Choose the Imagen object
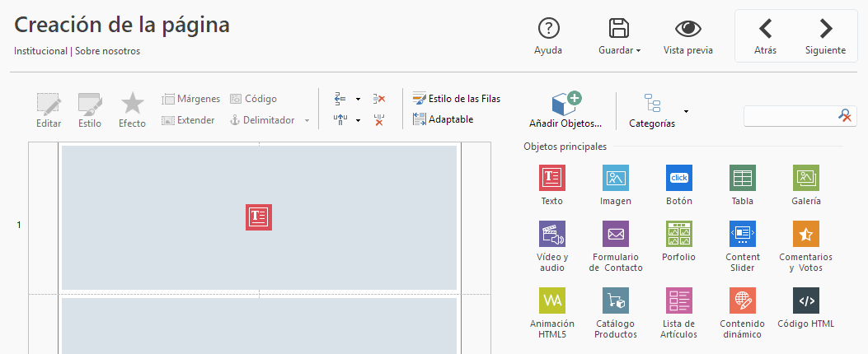This screenshot has height=354, width=868. click(616, 178)
